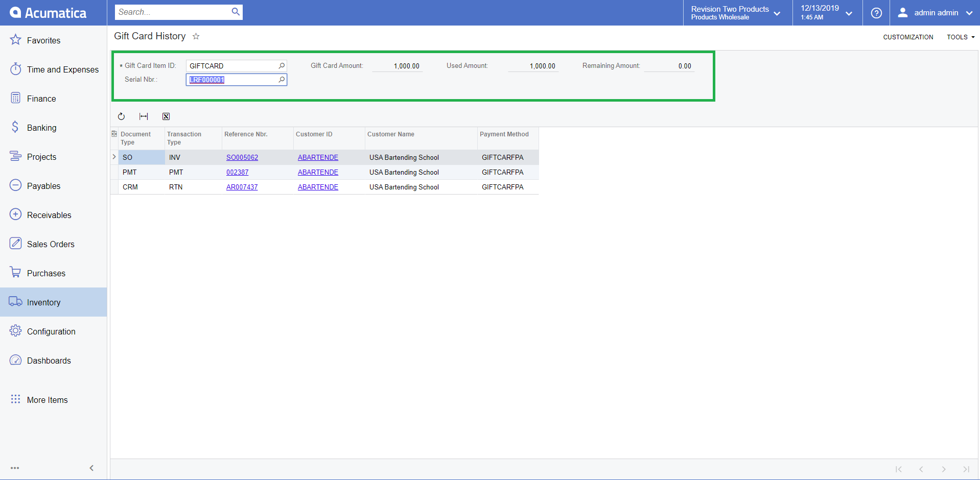Screen dimensions: 980x480
Task: Open reference 002387 link
Action: (x=238, y=172)
